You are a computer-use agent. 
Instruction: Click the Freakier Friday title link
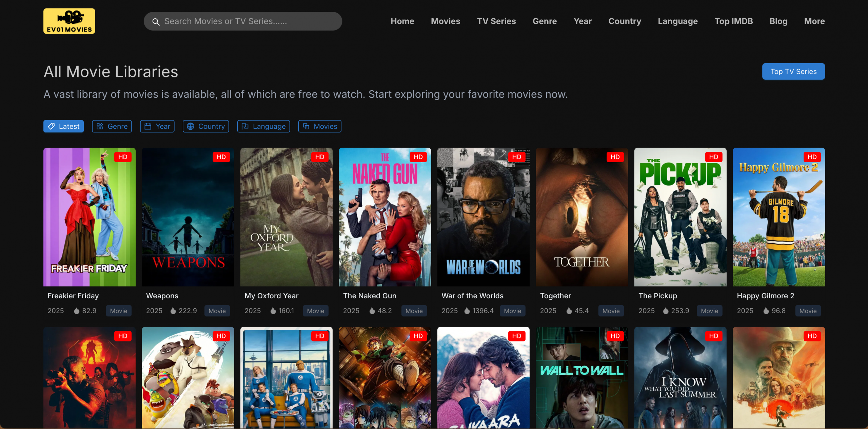click(73, 296)
